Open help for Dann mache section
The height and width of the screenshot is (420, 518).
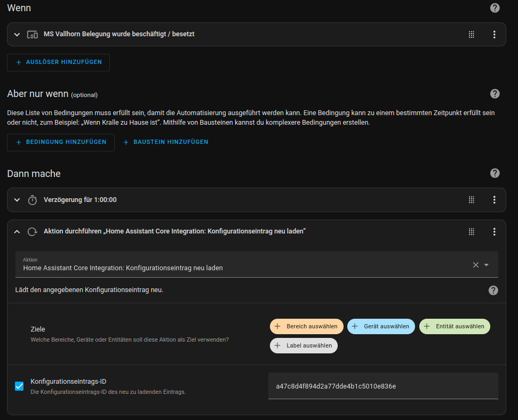tap(495, 173)
